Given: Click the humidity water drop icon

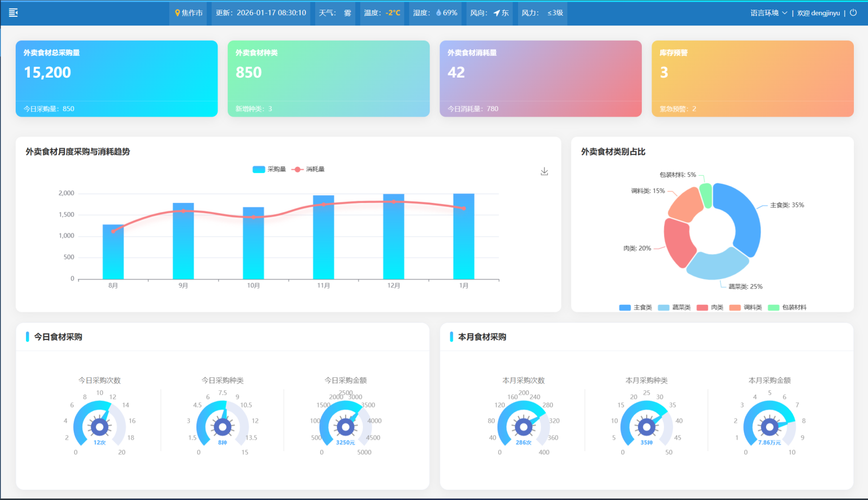Looking at the screenshot, I should coord(438,12).
